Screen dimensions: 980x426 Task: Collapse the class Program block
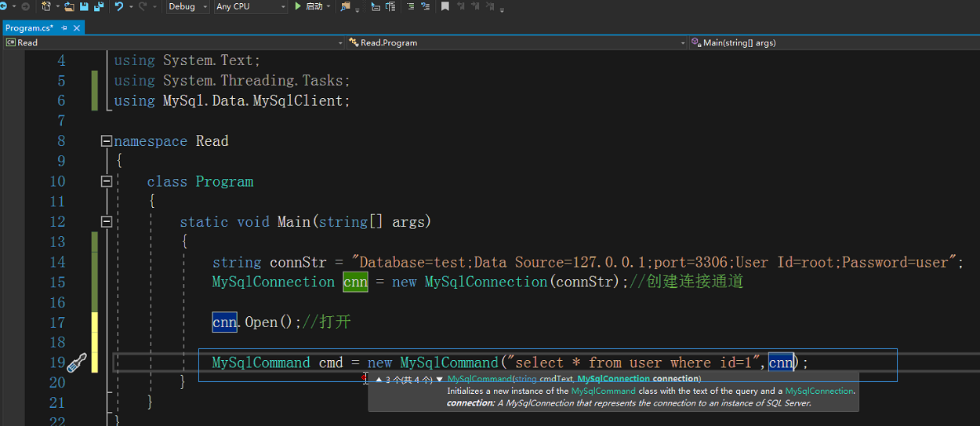(x=107, y=181)
